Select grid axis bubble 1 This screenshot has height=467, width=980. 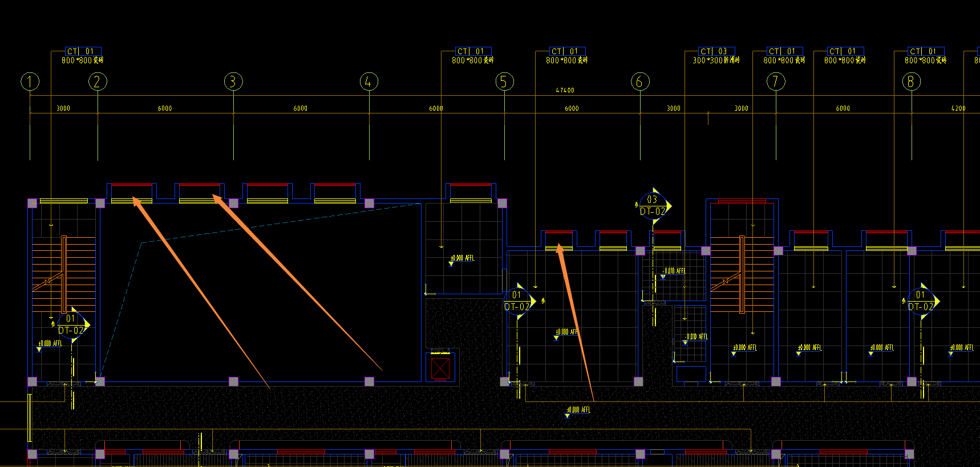pyautogui.click(x=30, y=82)
